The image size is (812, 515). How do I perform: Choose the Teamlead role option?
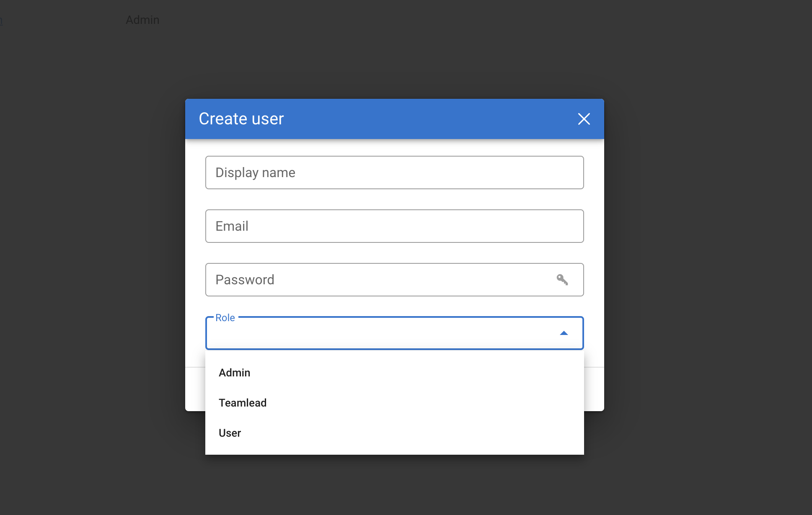click(x=243, y=403)
